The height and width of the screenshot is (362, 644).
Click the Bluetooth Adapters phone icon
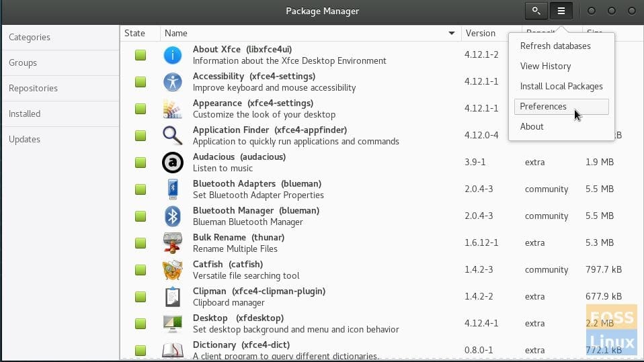pyautogui.click(x=173, y=189)
